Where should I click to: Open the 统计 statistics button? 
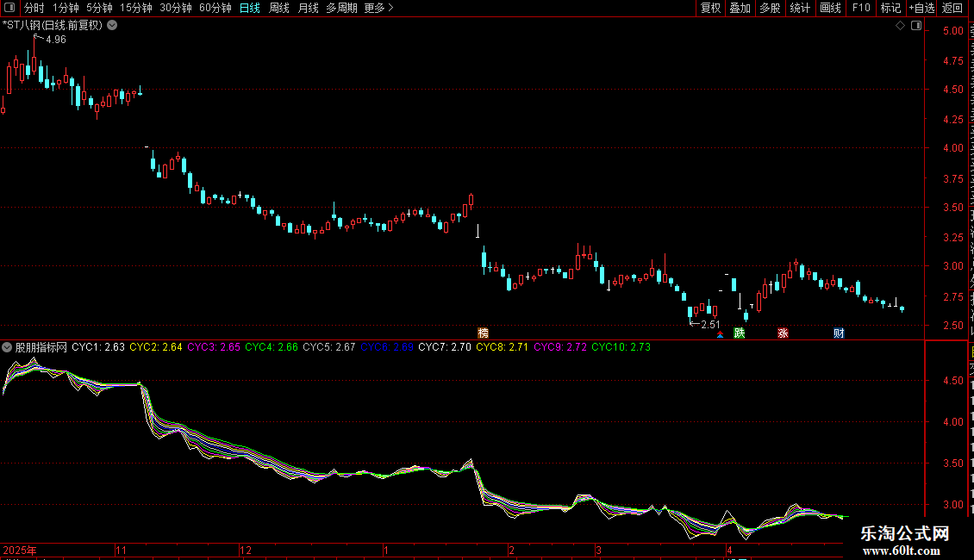pos(799,8)
